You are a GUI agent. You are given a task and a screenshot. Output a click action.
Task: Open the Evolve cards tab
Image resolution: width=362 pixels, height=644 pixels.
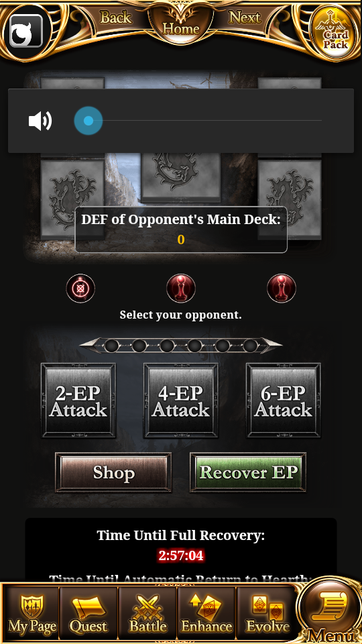coord(267,614)
